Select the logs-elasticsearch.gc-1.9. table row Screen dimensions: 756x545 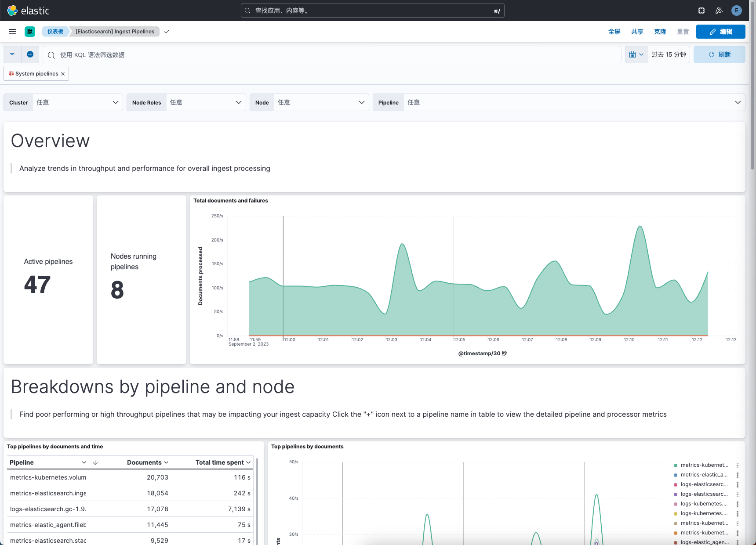(x=130, y=509)
